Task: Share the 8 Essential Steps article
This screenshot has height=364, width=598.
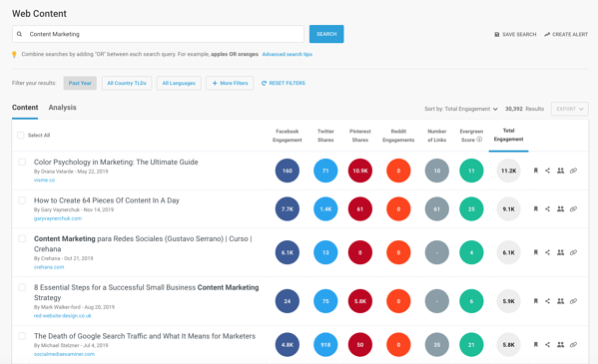Action: tap(547, 301)
